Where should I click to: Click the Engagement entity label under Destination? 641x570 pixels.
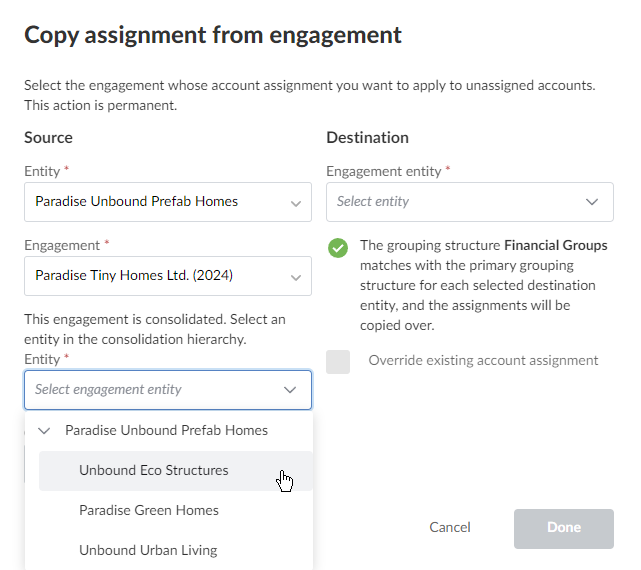coord(384,172)
